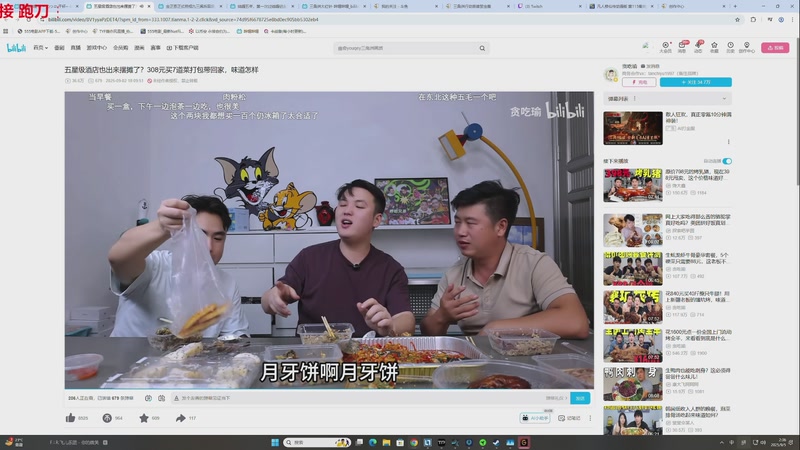The image size is (800, 450).
Task: Open a new browser tab
Action: tap(735, 6)
